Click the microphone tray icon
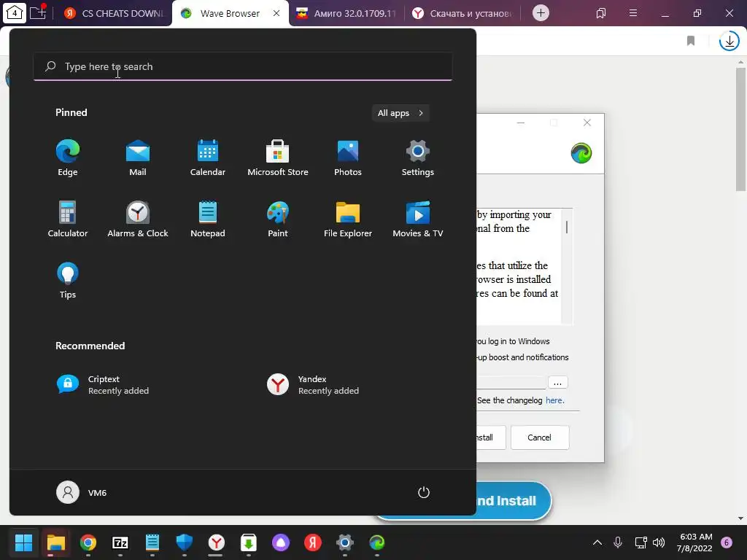Image resolution: width=747 pixels, height=560 pixels. point(618,542)
